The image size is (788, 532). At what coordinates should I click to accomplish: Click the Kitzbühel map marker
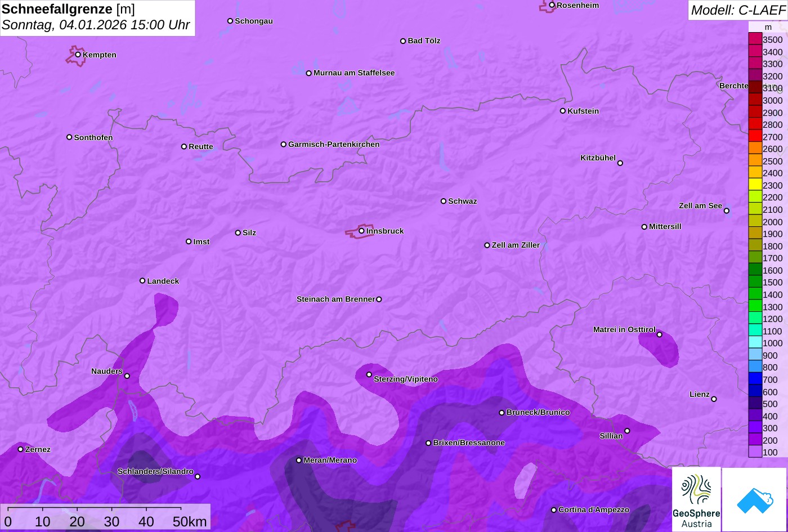click(x=620, y=163)
